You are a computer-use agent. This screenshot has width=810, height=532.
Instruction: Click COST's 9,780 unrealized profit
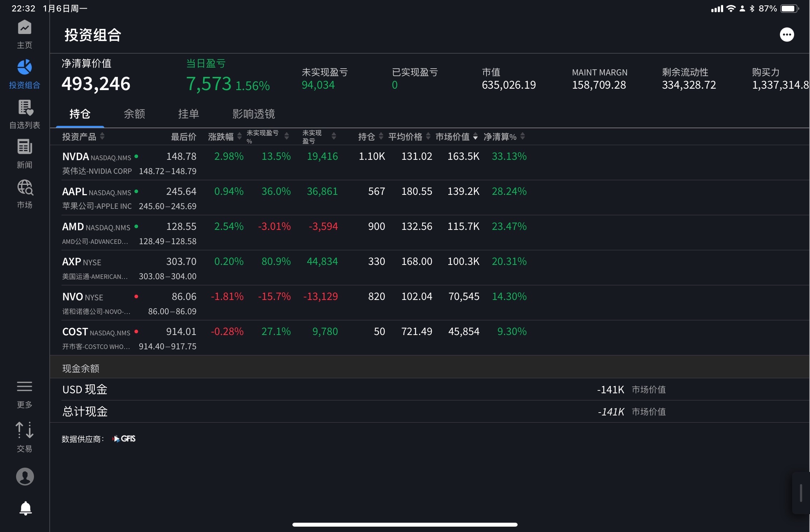[325, 331]
